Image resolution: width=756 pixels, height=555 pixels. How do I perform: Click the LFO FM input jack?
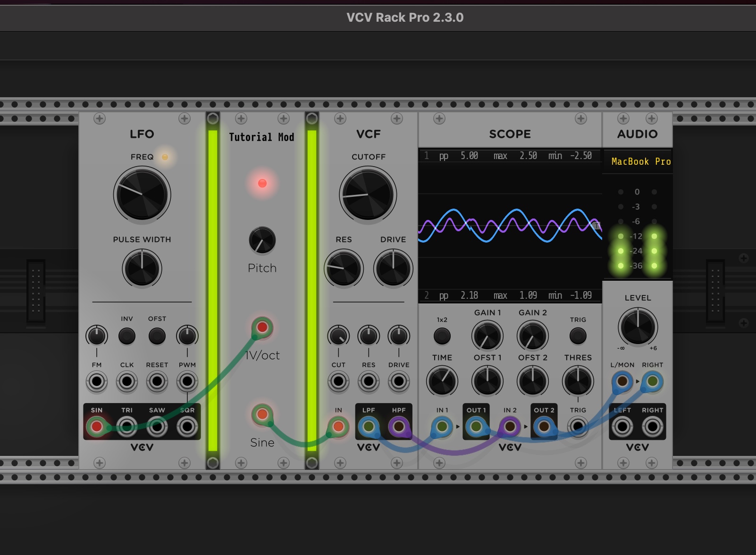[x=97, y=381]
